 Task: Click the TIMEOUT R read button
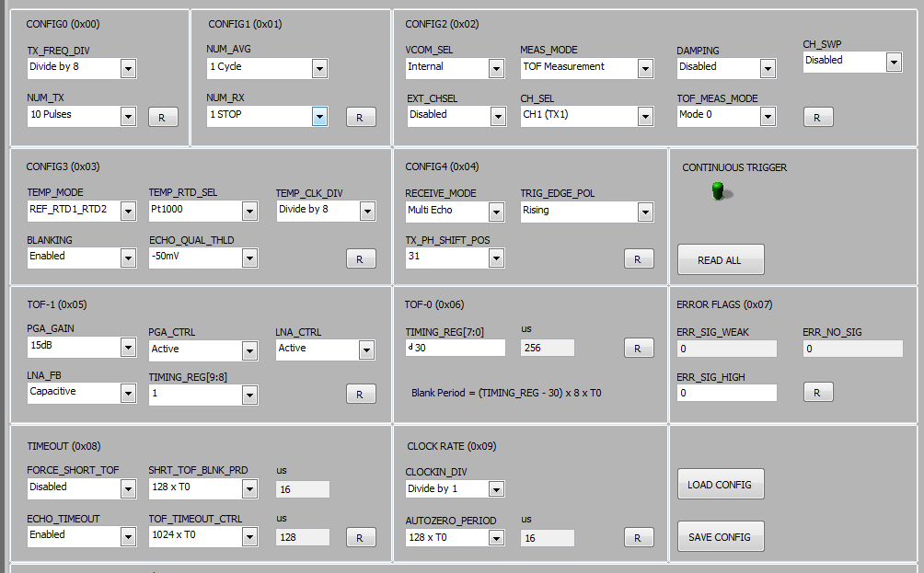pos(360,538)
